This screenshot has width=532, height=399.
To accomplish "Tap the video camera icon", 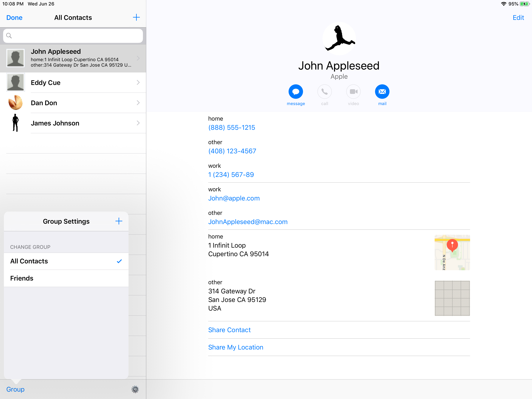I will pos(353,92).
